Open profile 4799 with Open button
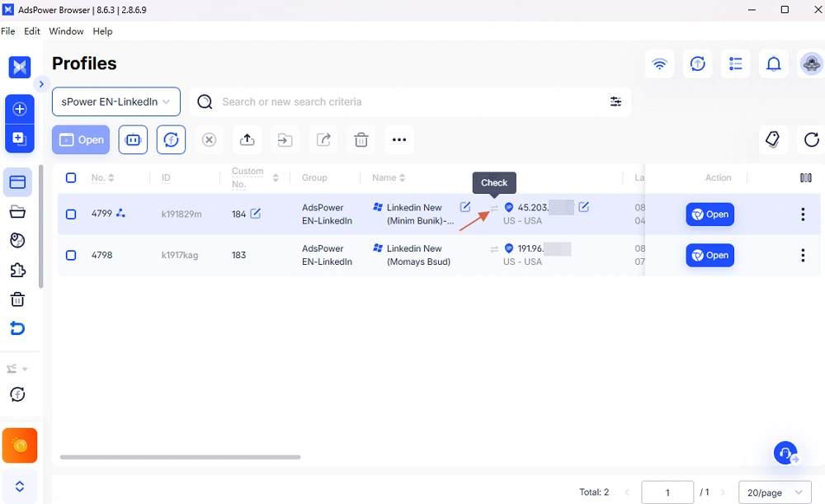The image size is (825, 504). [x=709, y=214]
